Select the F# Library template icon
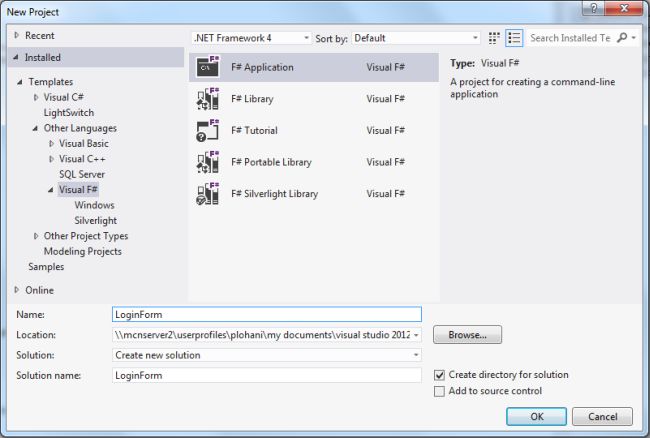This screenshot has height=438, width=650. coord(208,99)
